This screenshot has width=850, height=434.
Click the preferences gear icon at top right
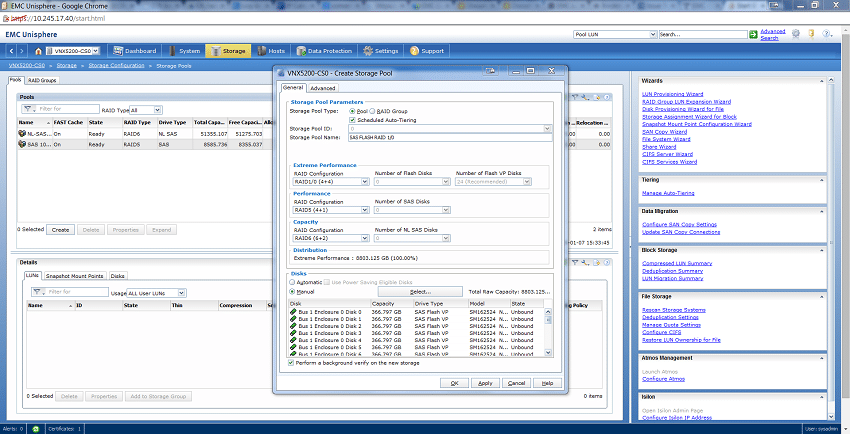tap(796, 34)
